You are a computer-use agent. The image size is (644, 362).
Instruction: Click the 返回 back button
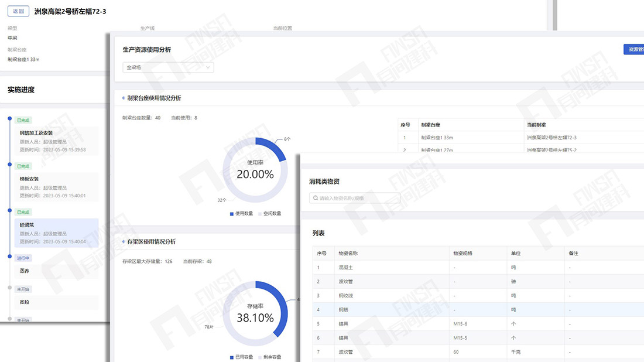pos(19,11)
